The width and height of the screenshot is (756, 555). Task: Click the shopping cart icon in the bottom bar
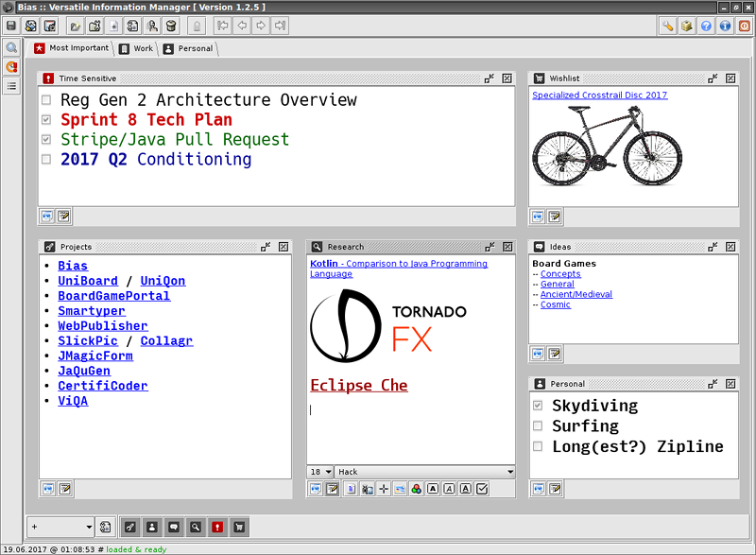pos(239,527)
